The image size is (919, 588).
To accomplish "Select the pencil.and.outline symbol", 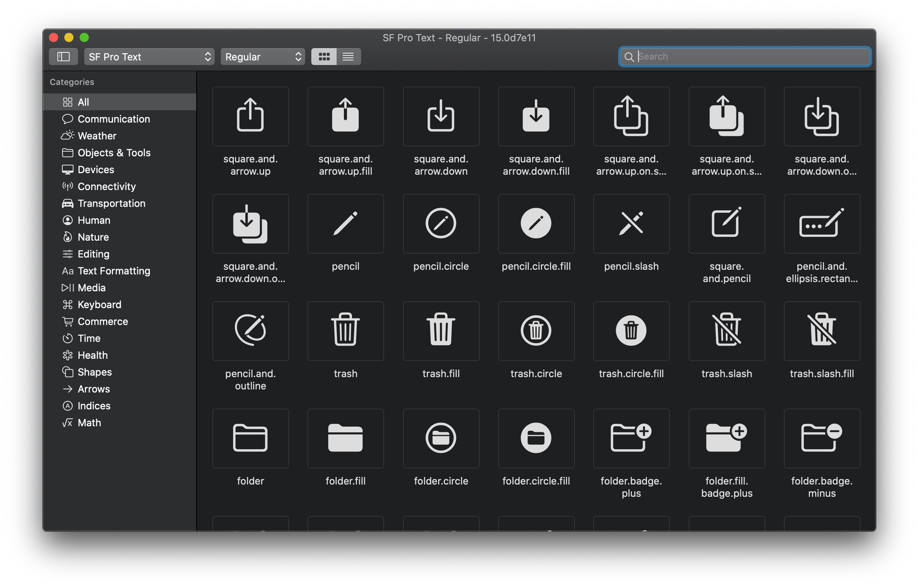I will (x=250, y=331).
